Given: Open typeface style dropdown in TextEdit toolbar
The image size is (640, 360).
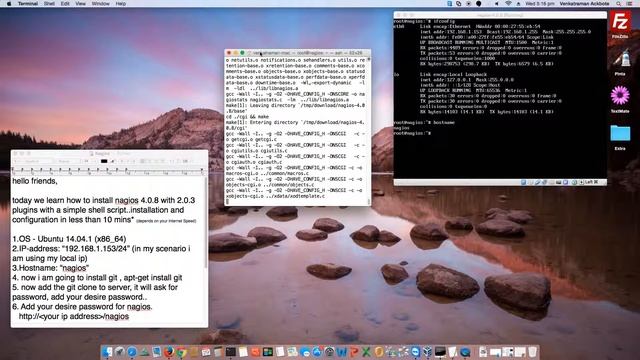Looking at the screenshot, I should pyautogui.click(x=68, y=161).
